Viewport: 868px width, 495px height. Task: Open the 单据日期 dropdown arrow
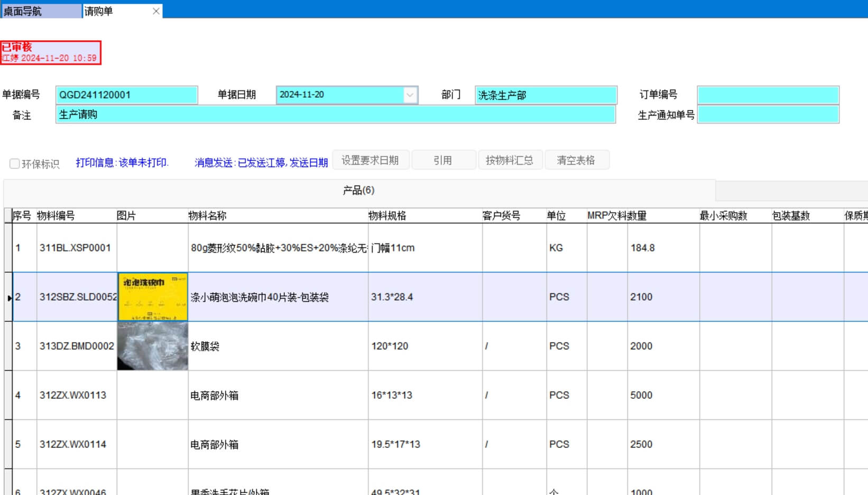(410, 95)
